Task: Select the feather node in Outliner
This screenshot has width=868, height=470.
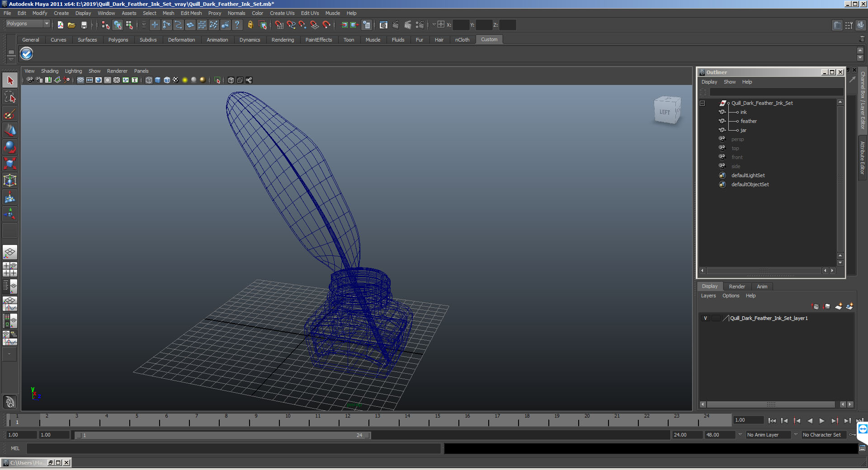Action: coord(749,121)
